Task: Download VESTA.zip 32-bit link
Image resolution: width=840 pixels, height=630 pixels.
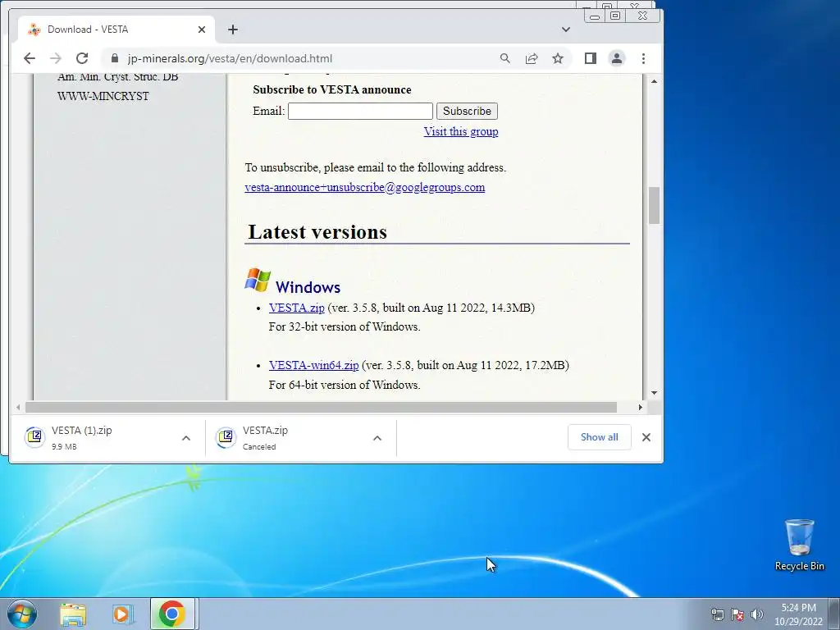Action: (x=297, y=308)
